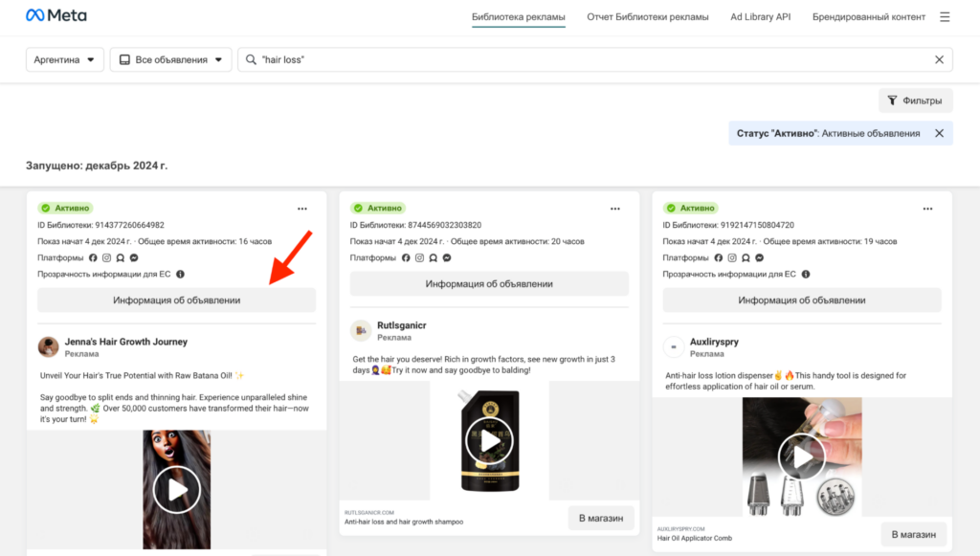Click В магазин on the Auxliryspry ad
The image size is (980, 556).
click(x=913, y=534)
